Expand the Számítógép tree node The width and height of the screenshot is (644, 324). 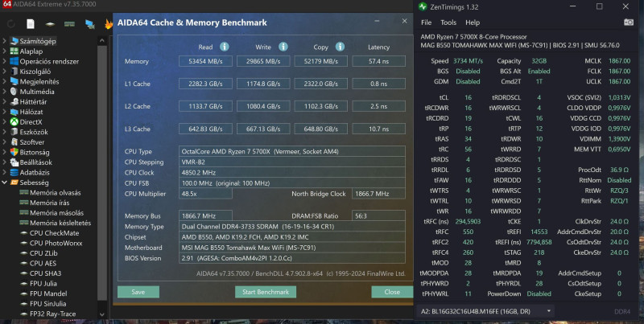5,41
